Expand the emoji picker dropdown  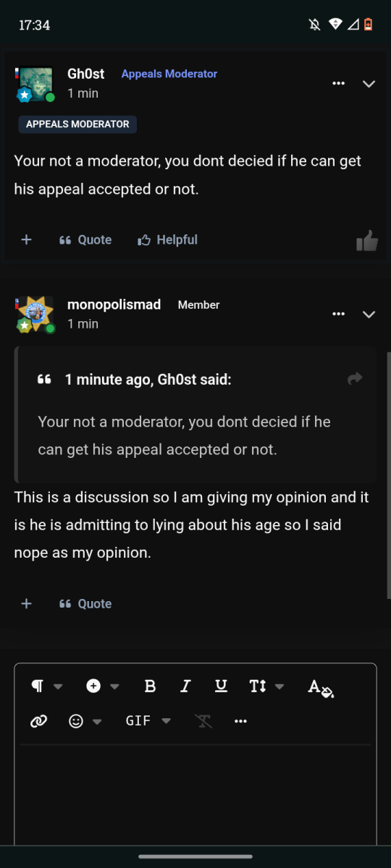tap(85, 721)
